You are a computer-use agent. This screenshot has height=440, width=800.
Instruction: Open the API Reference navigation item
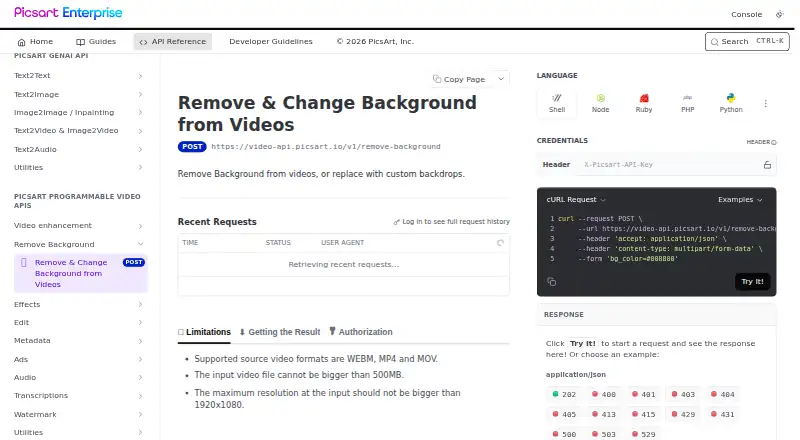click(x=173, y=42)
